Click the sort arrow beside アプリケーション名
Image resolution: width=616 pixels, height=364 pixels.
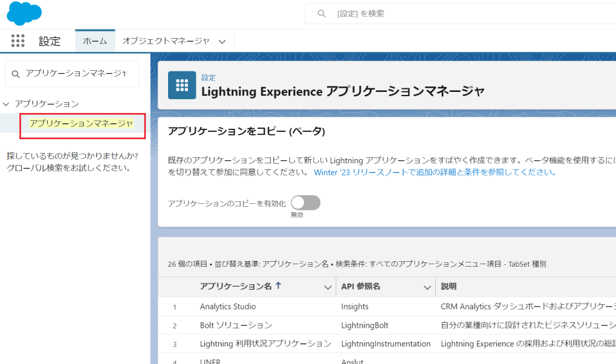(x=279, y=286)
